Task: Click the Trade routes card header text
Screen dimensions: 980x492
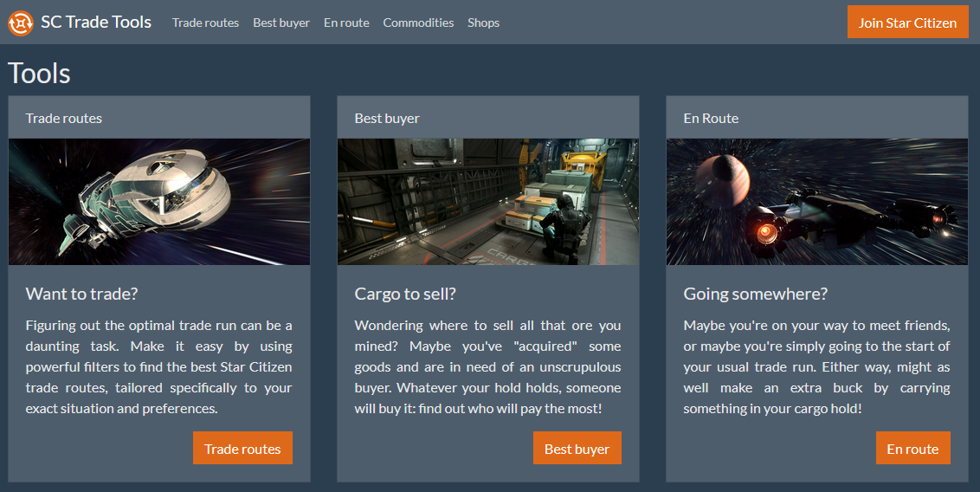Action: pyautogui.click(x=64, y=118)
